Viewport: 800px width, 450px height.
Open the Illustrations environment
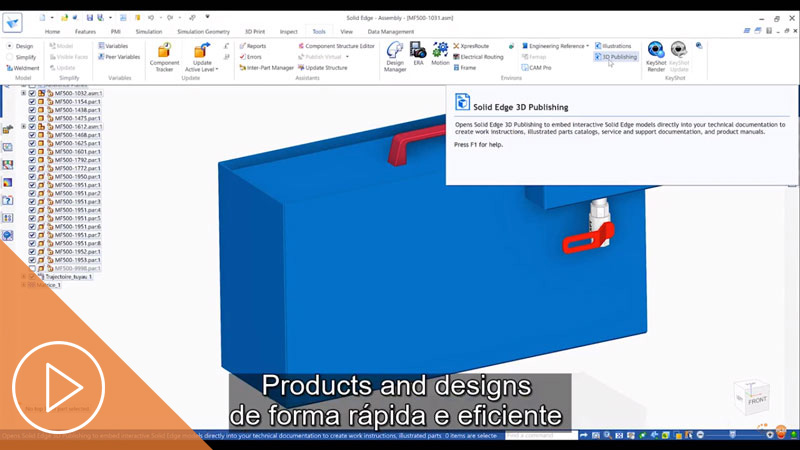612,46
